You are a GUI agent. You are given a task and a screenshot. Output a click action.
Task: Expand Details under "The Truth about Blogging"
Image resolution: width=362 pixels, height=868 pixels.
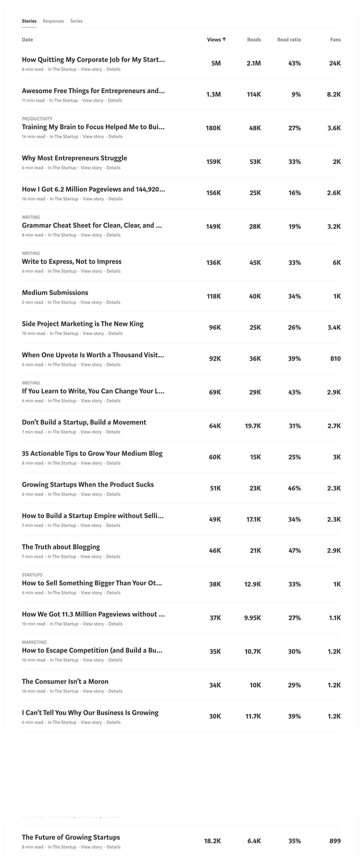click(x=113, y=556)
